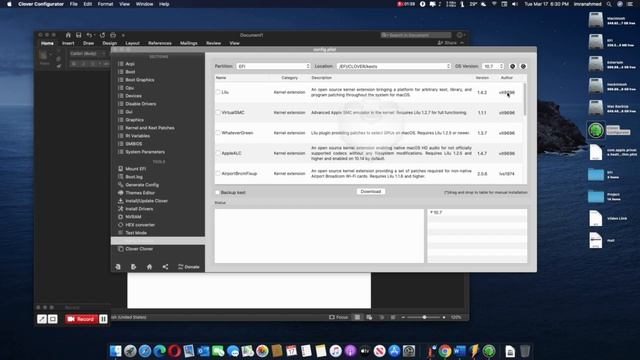This screenshot has height=360, width=640.
Task: Switch to Word Insert tab
Action: click(x=68, y=43)
